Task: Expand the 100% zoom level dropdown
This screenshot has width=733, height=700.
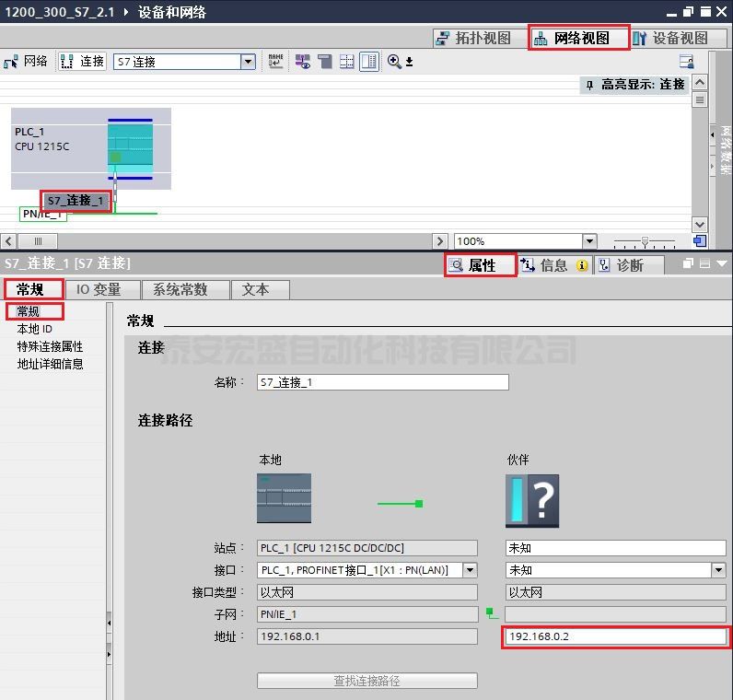Action: [588, 241]
